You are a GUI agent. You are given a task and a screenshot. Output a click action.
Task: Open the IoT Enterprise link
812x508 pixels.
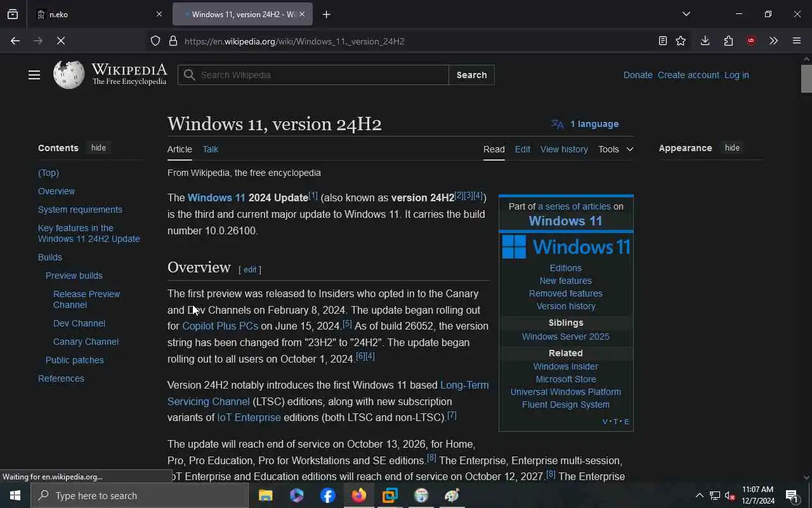[249, 417]
